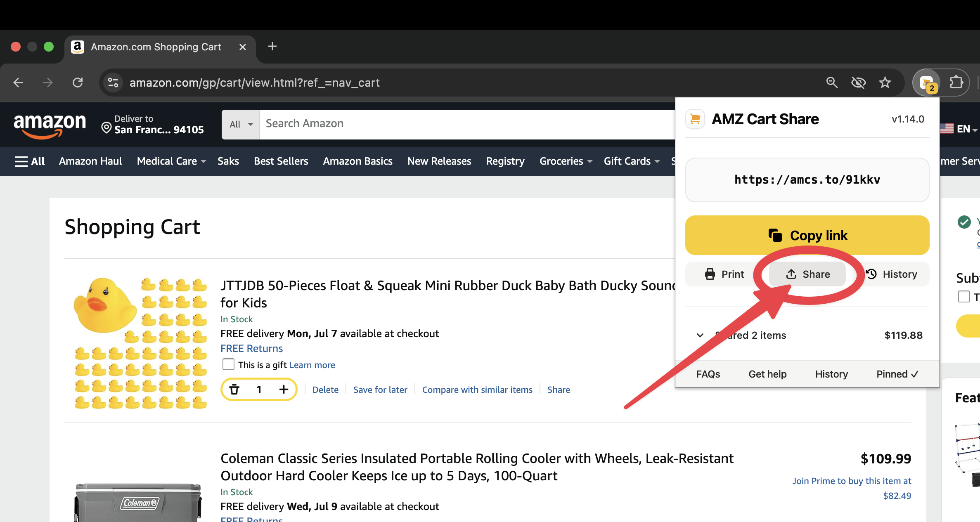
Task: Switch to the FAQs tab in the popup
Action: (708, 374)
